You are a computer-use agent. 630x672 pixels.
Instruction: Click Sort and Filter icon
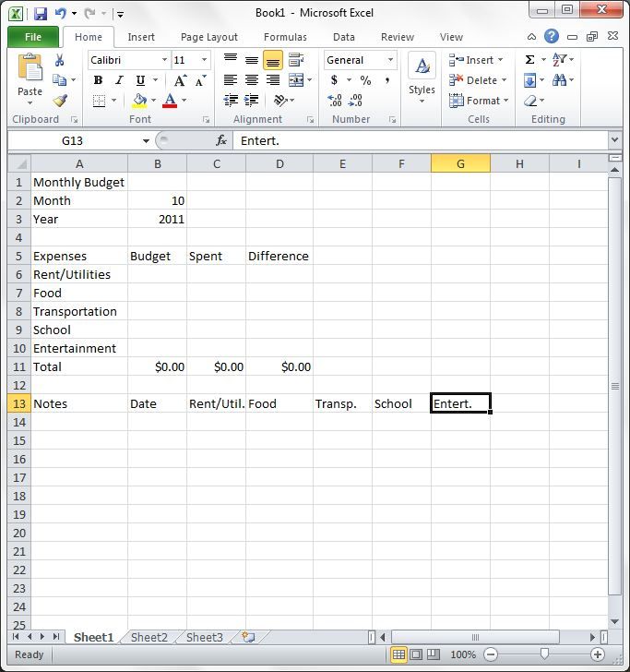click(x=559, y=60)
